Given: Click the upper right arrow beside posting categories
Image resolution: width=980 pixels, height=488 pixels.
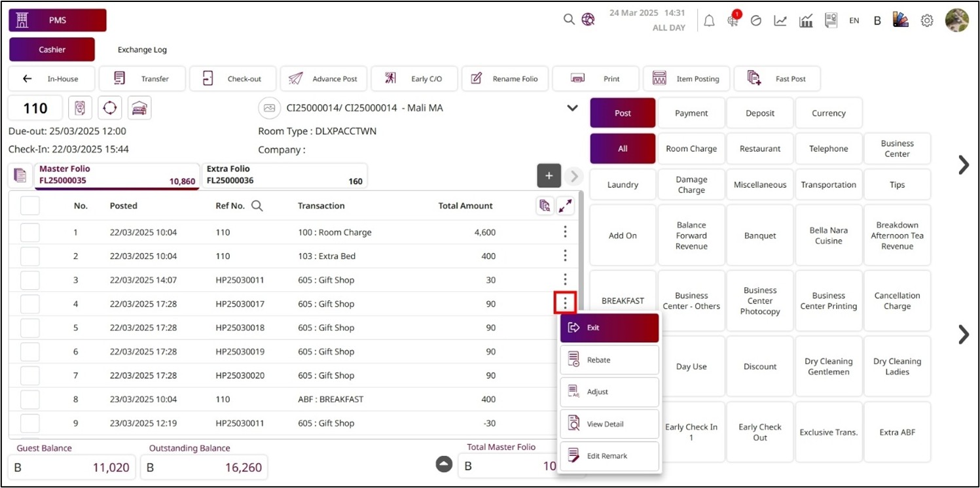Looking at the screenshot, I should click(963, 165).
